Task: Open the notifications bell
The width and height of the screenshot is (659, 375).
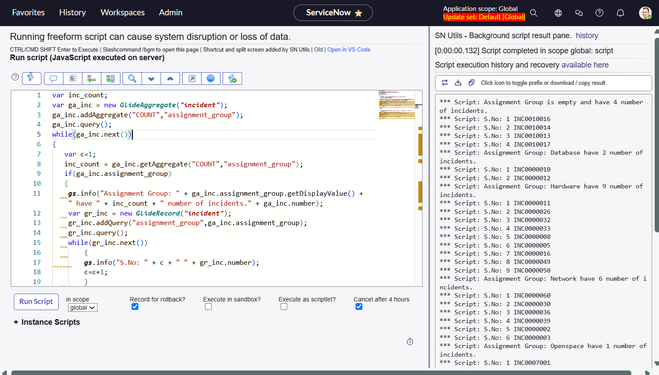Action: pos(620,13)
